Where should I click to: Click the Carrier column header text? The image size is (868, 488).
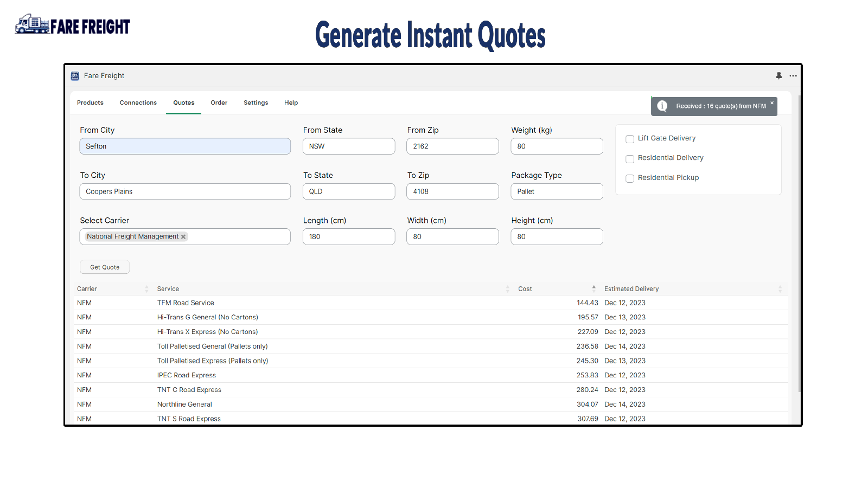click(x=87, y=289)
